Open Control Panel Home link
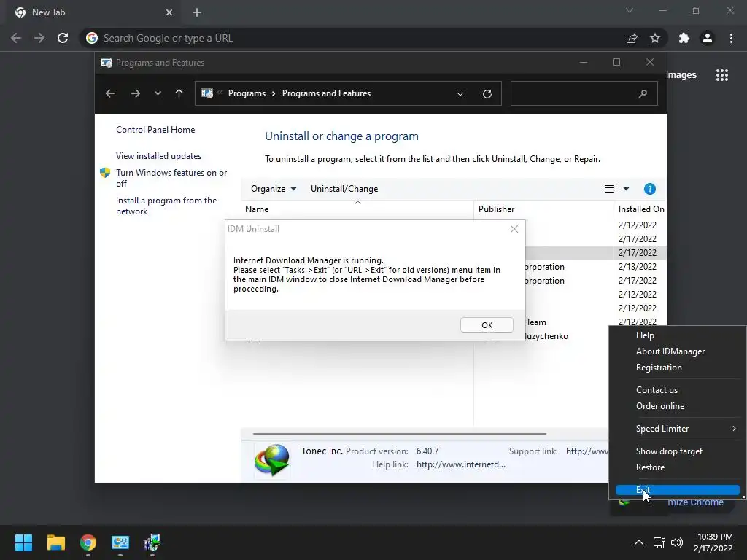 155,130
